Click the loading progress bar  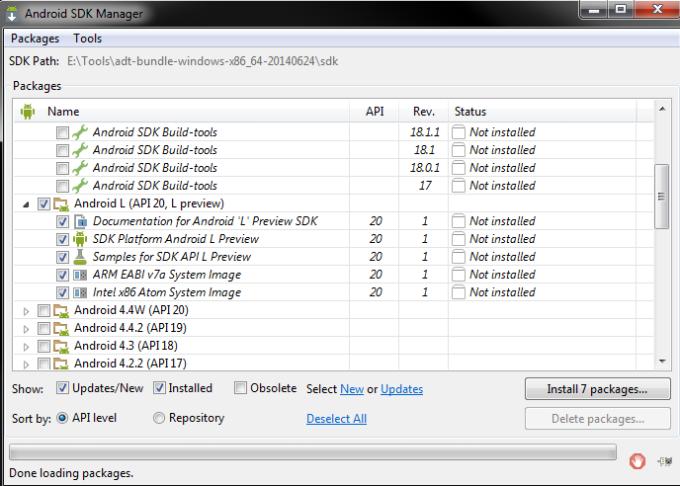313,452
